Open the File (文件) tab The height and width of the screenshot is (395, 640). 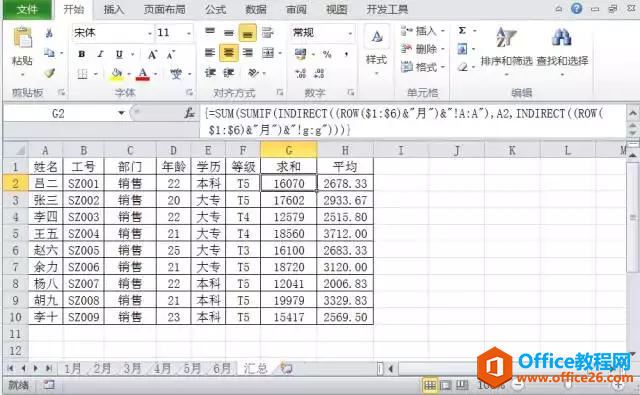click(27, 9)
